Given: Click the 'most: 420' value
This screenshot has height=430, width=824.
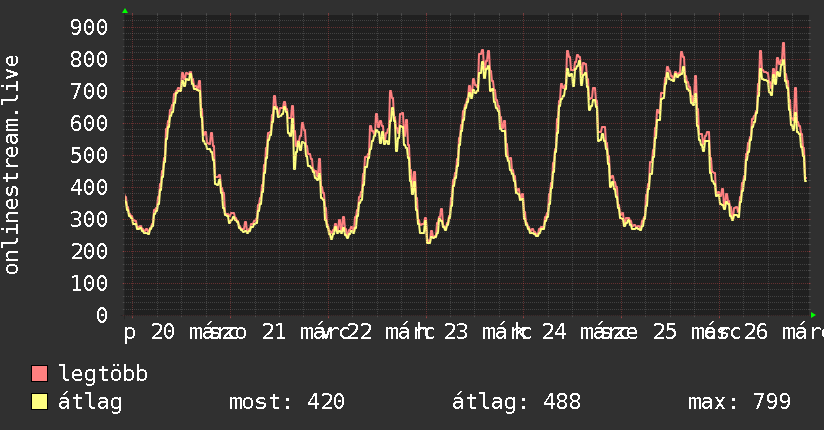Looking at the screenshot, I should tap(287, 402).
